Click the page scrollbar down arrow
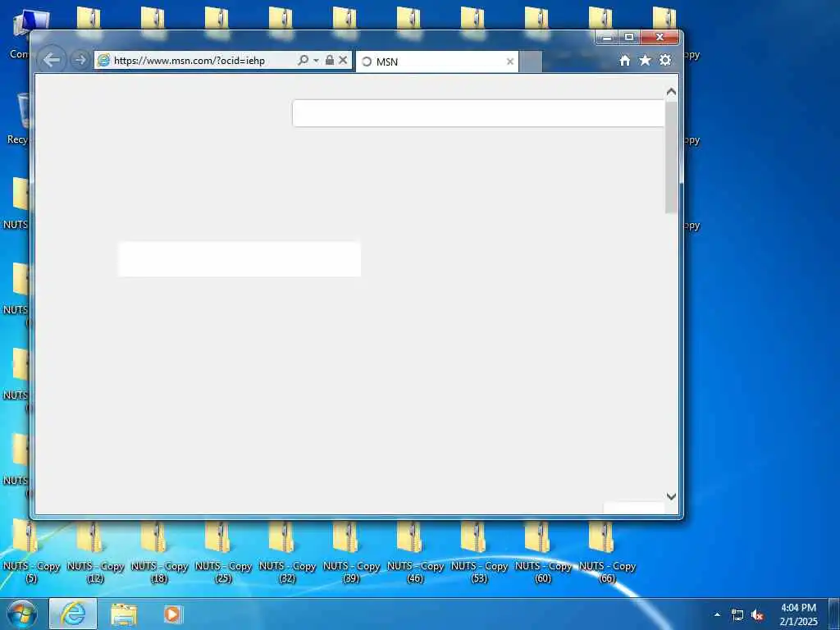Screen dimensions: 840x630 [671, 496]
